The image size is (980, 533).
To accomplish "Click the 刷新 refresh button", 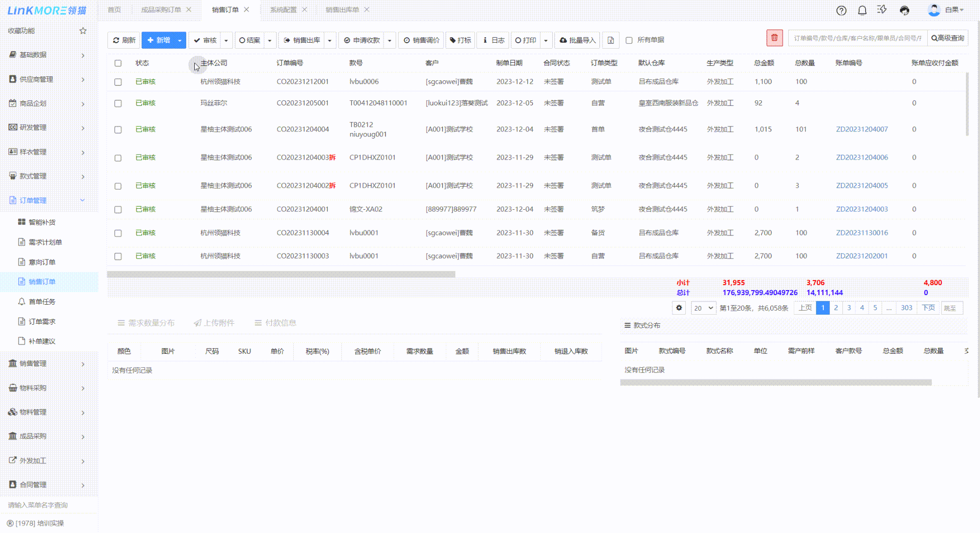I will (124, 40).
